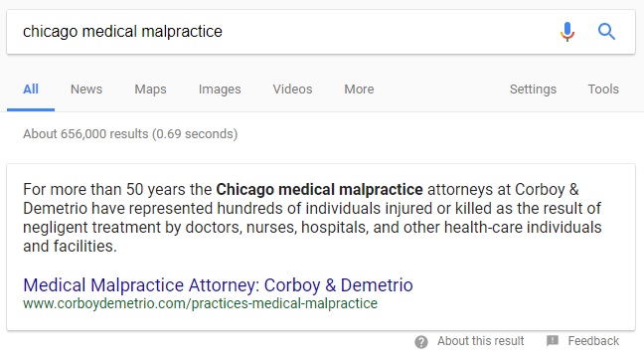Screen dimensions: 644x358
Task: Click the green corboydemetrio.com URL
Action: 200,303
